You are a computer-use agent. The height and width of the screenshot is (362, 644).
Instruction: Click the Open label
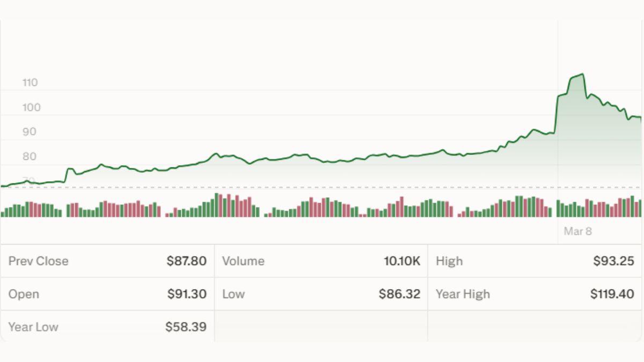(24, 294)
